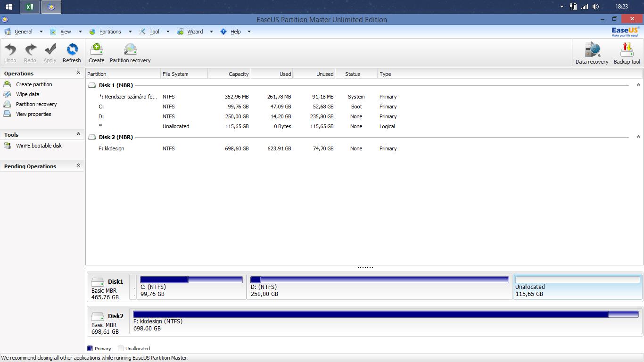Select the Disk2 Basic MBR disk map icon
This screenshot has height=362, width=644.
(x=98, y=316)
